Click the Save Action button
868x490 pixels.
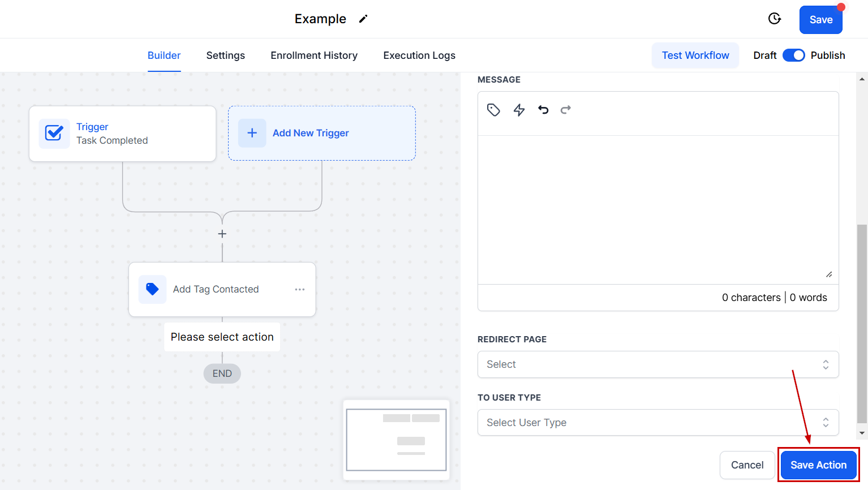818,465
